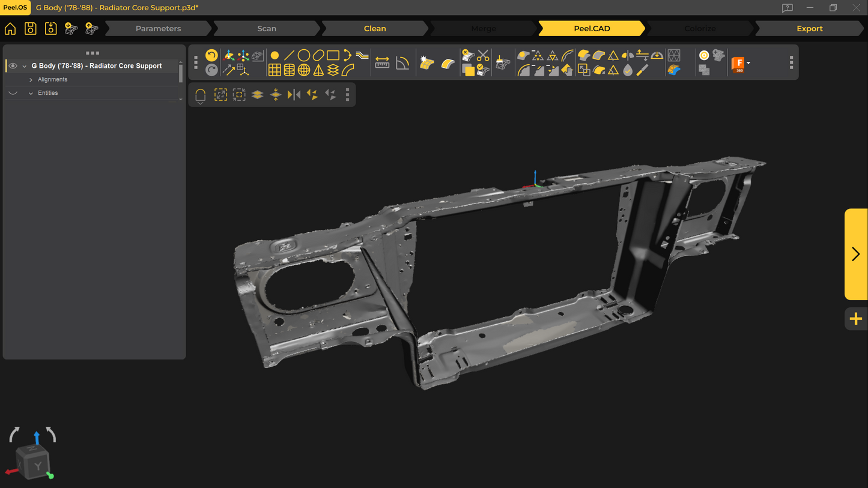Viewport: 868px width, 488px height.
Task: Open the ruler distance measurement tool
Action: (382, 62)
